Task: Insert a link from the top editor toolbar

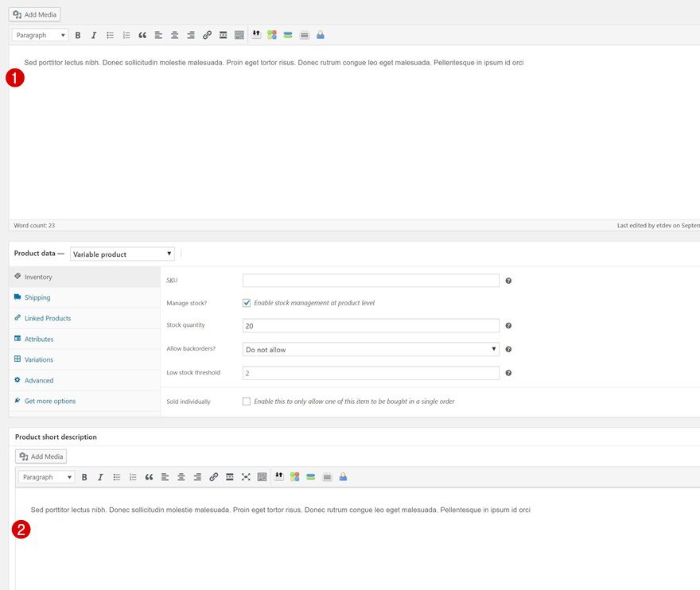Action: click(x=207, y=35)
